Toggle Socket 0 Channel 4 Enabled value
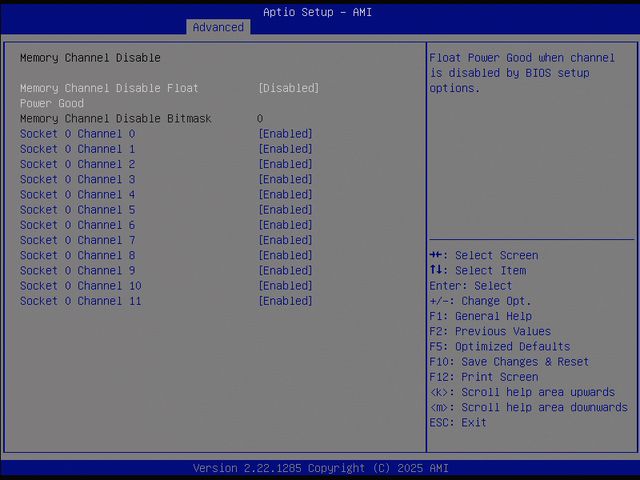This screenshot has height=480, width=640. (x=285, y=195)
